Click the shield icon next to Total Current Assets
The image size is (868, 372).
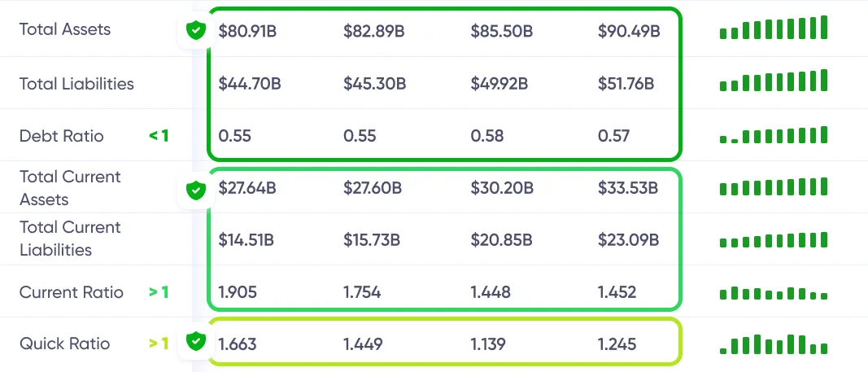click(x=195, y=190)
